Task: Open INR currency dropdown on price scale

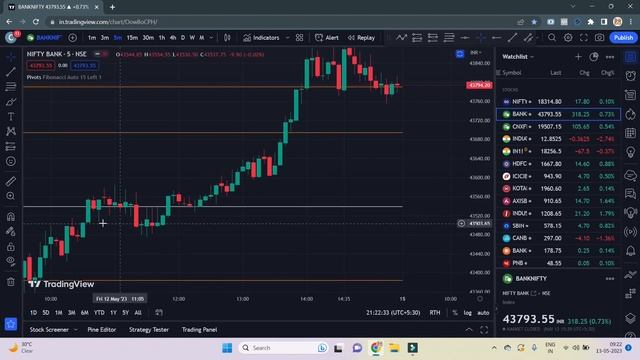Action: coord(476,53)
